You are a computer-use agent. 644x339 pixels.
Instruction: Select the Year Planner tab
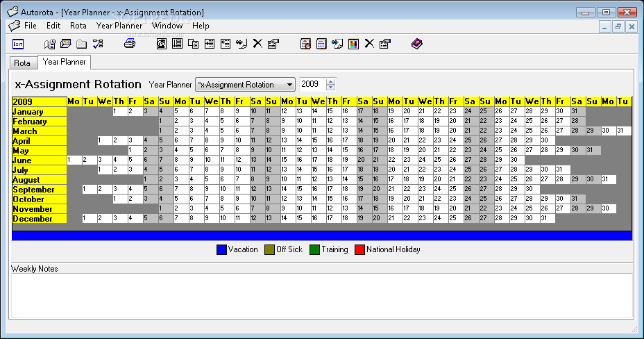[x=64, y=62]
